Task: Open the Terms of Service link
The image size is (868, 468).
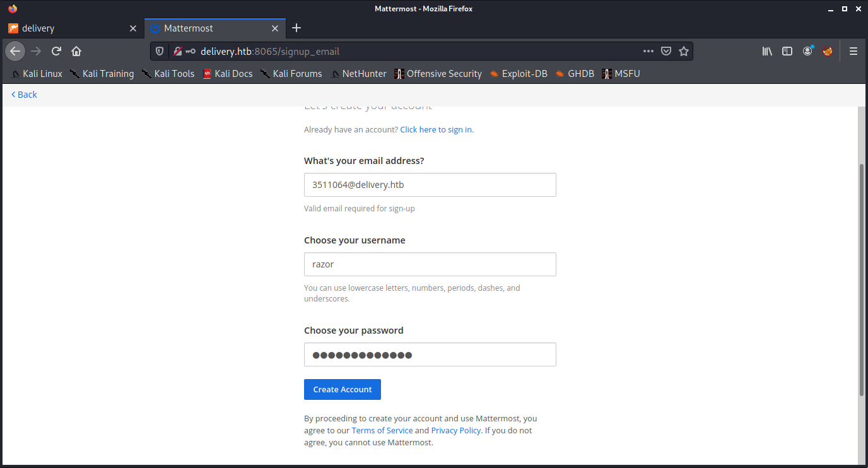Action: point(382,430)
